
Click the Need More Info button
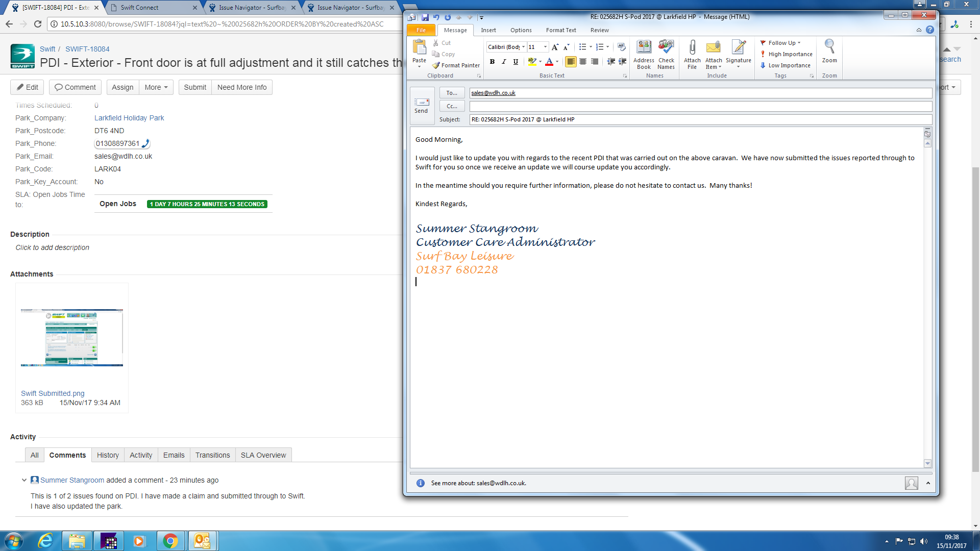pos(242,87)
